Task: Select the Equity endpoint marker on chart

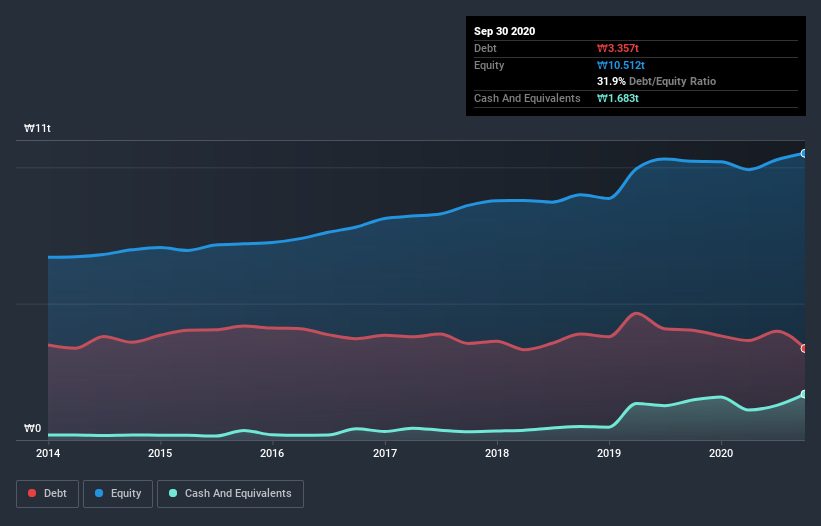Action: pos(804,153)
